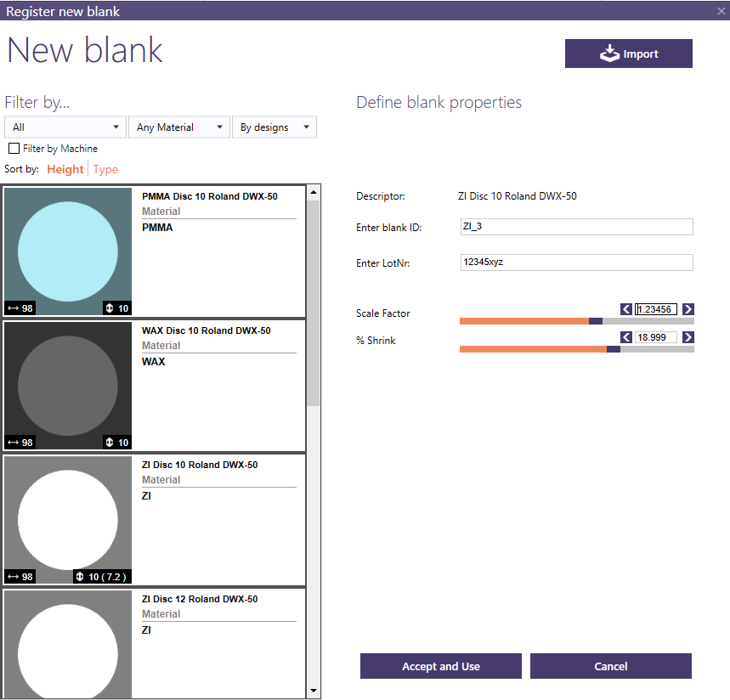Click the Import button
Screen dimensions: 730x700
click(629, 54)
